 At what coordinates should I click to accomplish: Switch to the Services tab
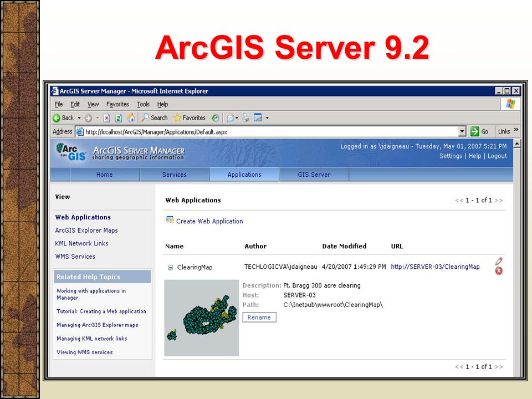coord(175,175)
